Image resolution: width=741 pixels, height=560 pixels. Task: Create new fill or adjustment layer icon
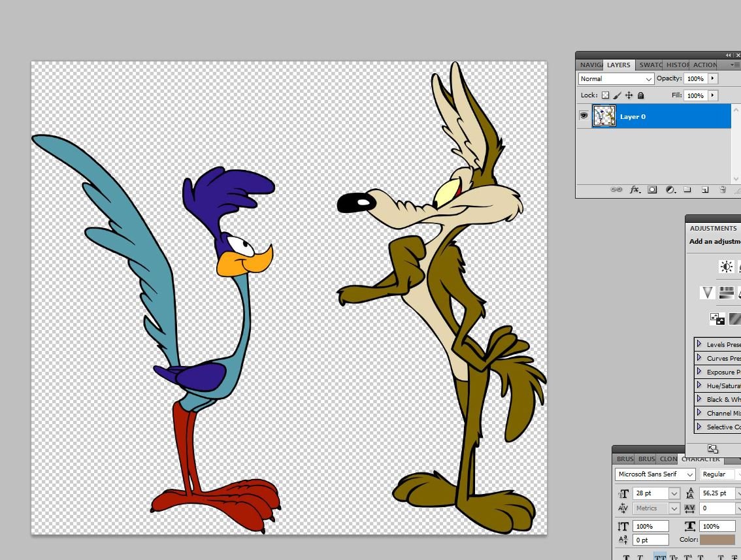tap(670, 189)
